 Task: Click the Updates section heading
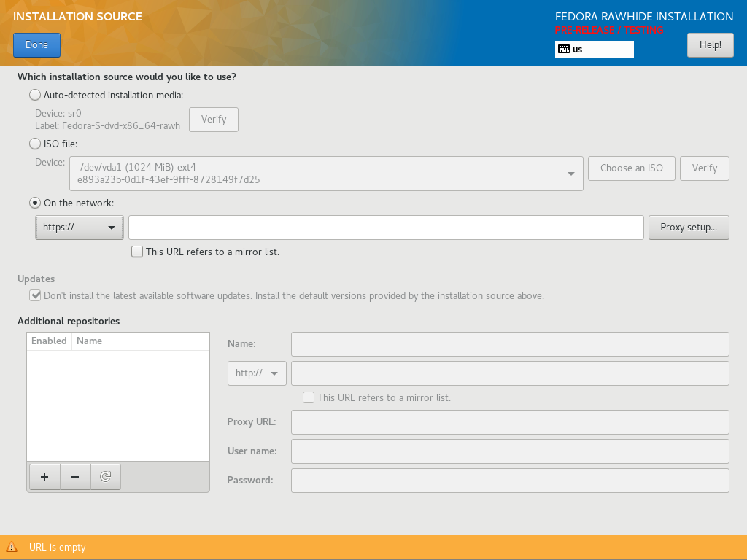tap(36, 279)
